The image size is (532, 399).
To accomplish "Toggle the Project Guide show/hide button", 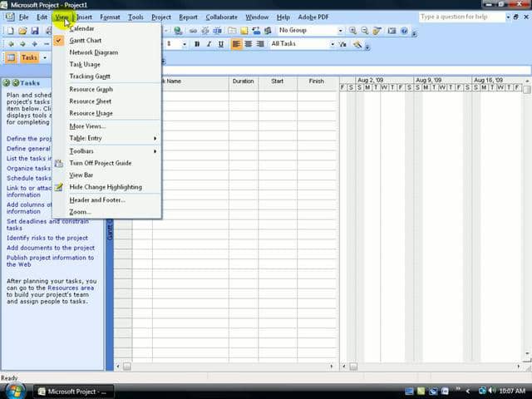I will 11,57.
